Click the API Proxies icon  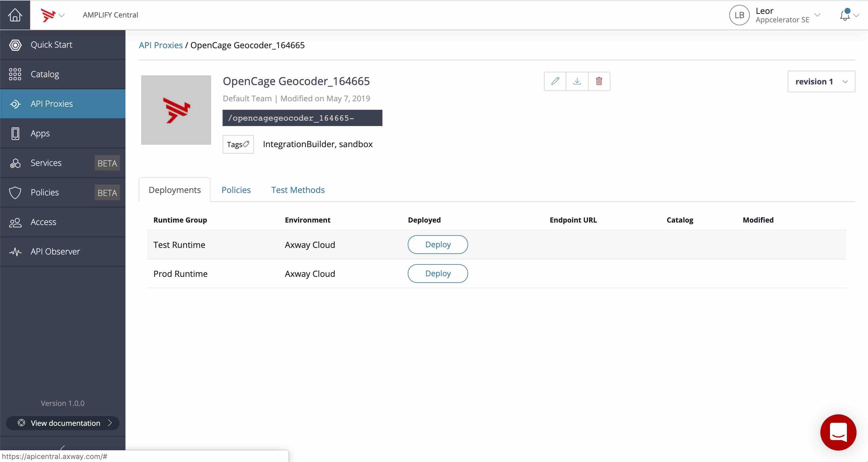[x=15, y=104]
